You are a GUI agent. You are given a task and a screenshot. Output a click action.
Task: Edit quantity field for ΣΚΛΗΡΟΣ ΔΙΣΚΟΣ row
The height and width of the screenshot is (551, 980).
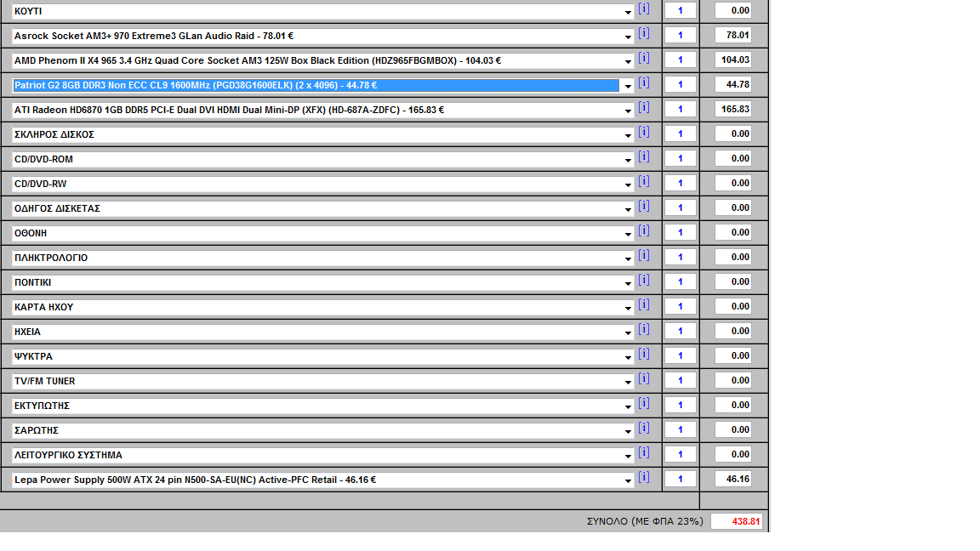[680, 133]
